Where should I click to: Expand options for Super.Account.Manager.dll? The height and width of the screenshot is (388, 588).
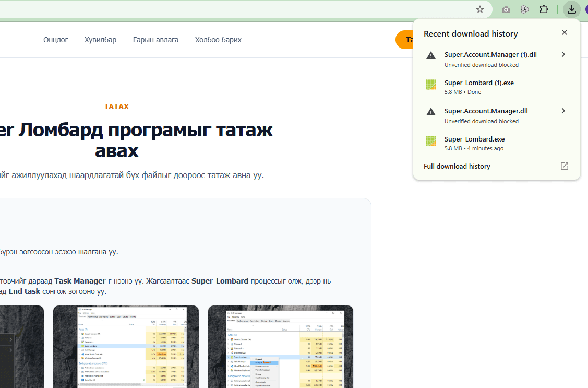click(x=563, y=111)
